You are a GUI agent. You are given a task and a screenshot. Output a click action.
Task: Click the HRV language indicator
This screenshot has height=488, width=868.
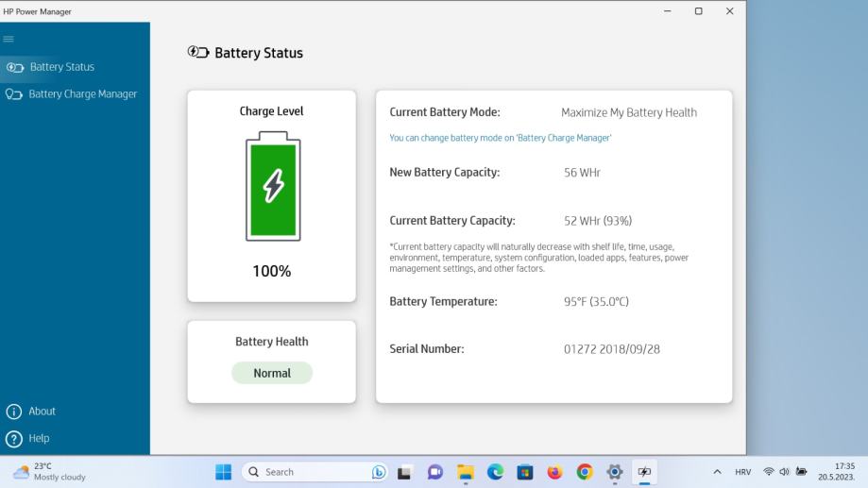tap(743, 472)
